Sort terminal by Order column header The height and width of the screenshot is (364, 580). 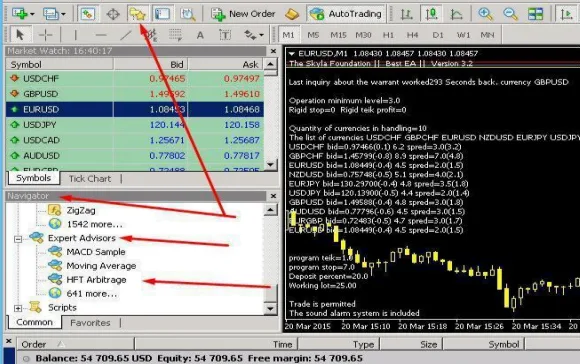(74, 344)
